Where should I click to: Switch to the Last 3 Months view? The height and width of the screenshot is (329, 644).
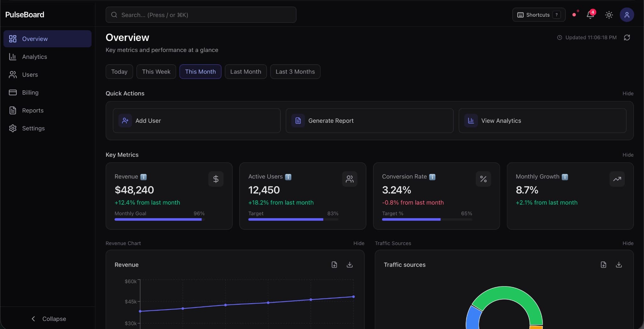(295, 71)
